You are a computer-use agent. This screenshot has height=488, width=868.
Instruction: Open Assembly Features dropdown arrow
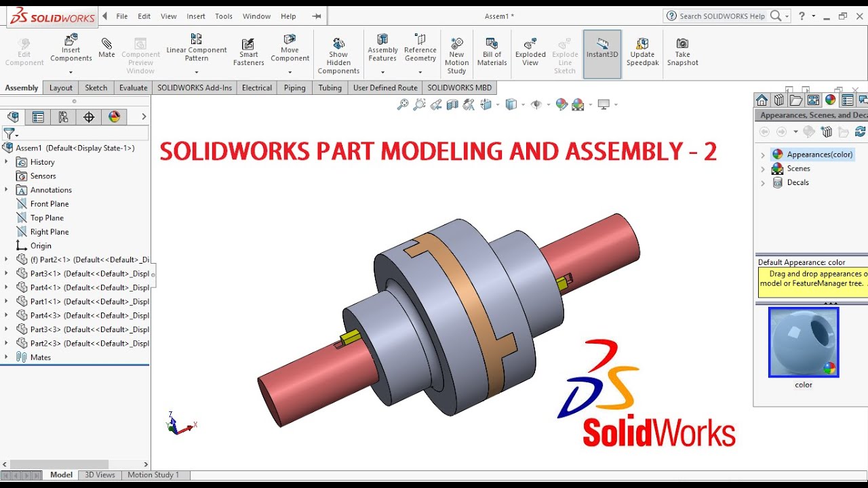pyautogui.click(x=382, y=72)
